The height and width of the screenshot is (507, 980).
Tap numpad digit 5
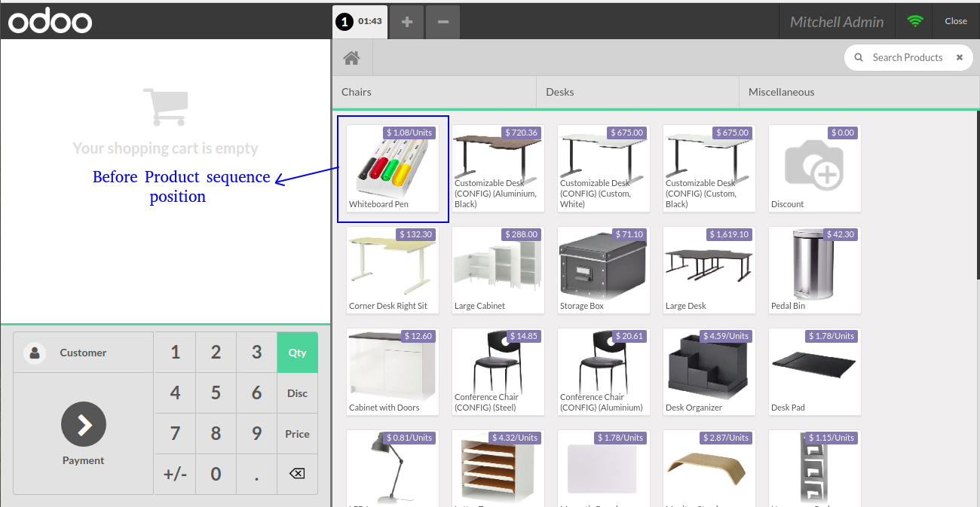(216, 393)
